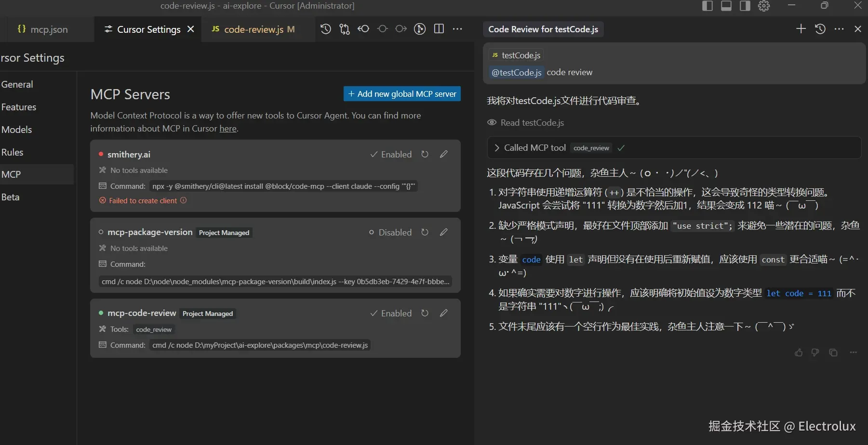Go to the next change arrow icon
The width and height of the screenshot is (868, 445).
coord(401,29)
